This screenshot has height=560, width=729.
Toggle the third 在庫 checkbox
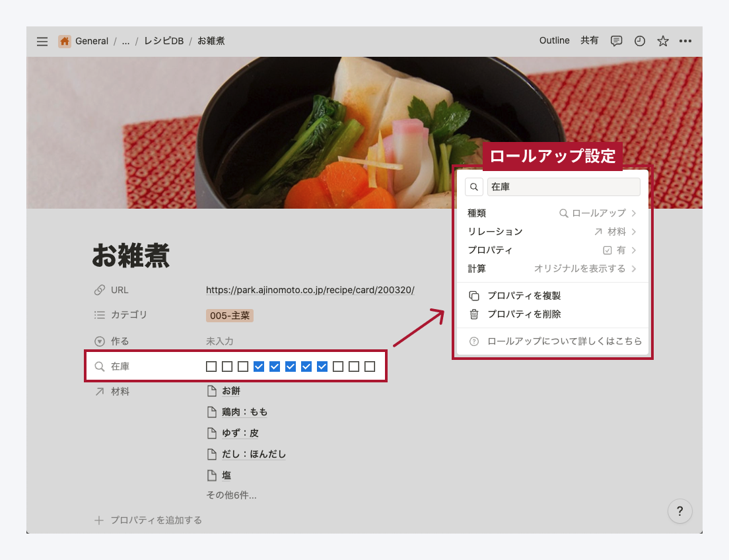[243, 367]
